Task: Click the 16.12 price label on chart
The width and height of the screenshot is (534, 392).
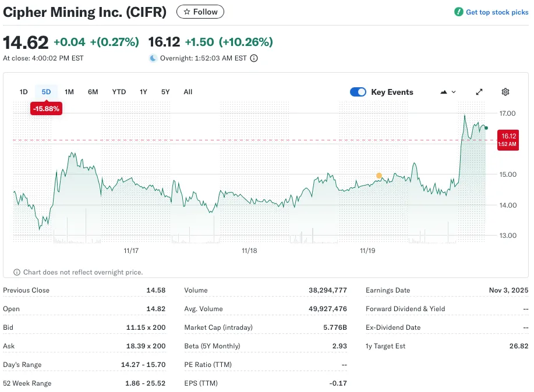Action: [x=508, y=140]
